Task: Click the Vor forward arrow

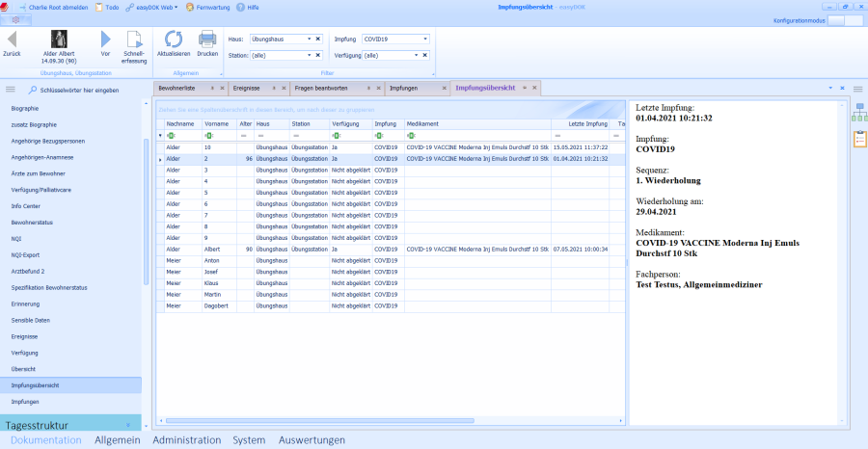Action: 106,40
